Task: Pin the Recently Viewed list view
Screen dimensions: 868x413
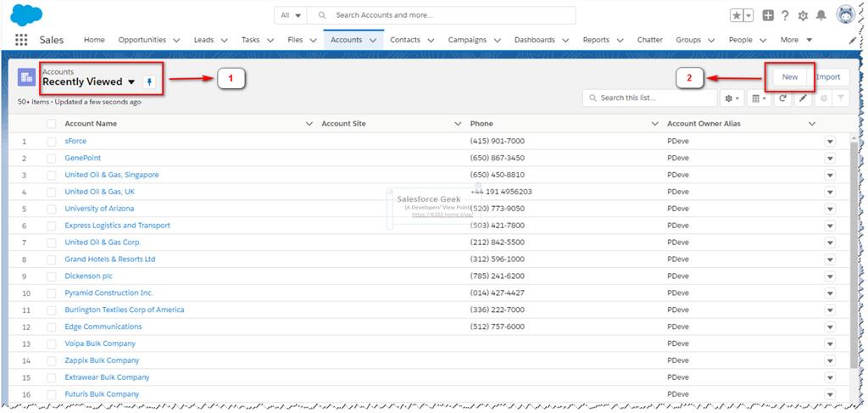Action: (x=150, y=82)
